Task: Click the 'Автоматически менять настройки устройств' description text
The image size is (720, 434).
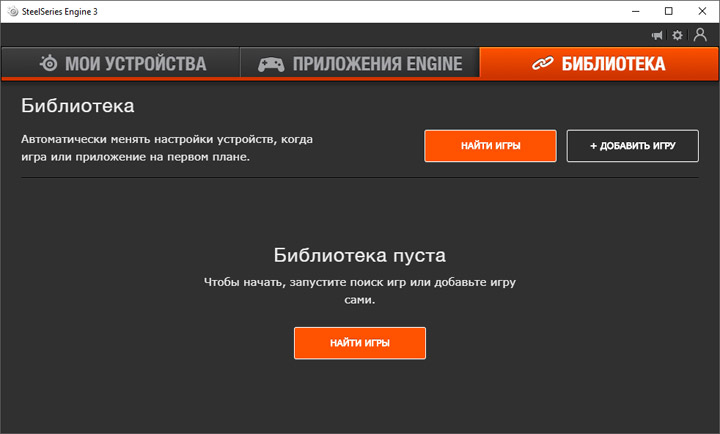Action: (167, 148)
